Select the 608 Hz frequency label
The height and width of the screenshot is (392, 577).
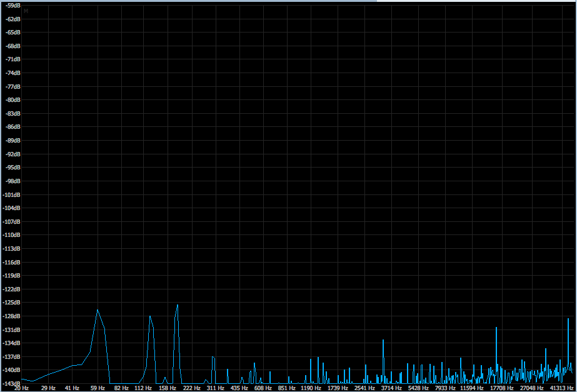coord(263,388)
